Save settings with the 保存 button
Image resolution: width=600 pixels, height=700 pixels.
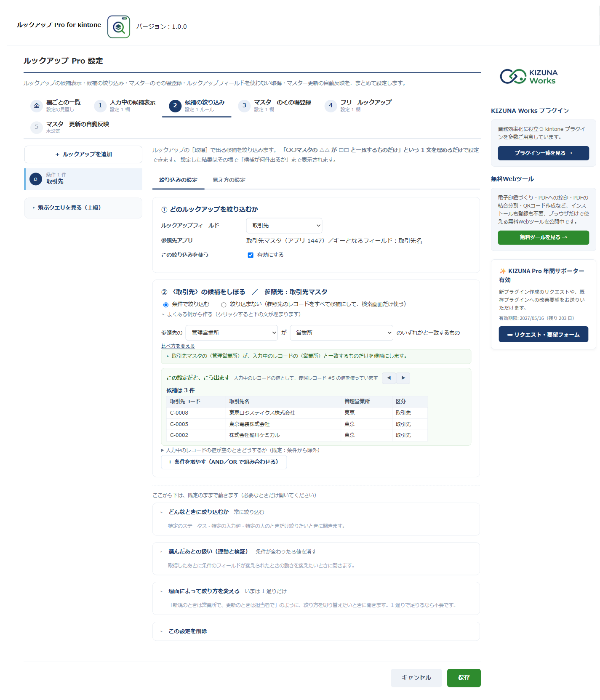(x=464, y=678)
